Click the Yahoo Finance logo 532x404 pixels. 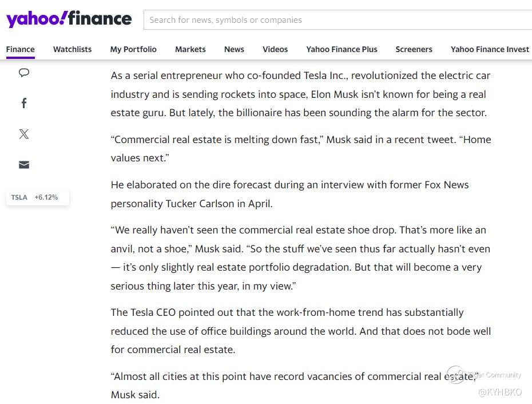(x=69, y=19)
